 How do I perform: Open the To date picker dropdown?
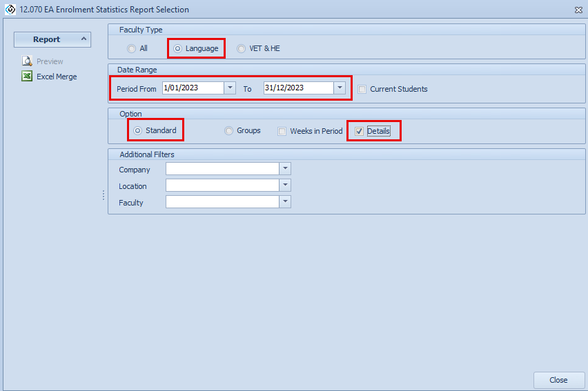pyautogui.click(x=339, y=88)
